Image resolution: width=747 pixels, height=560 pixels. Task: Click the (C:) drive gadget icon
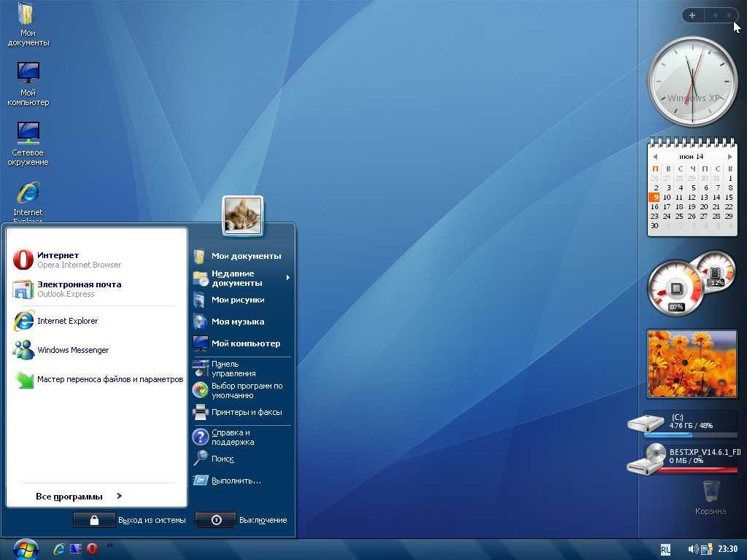tap(646, 423)
